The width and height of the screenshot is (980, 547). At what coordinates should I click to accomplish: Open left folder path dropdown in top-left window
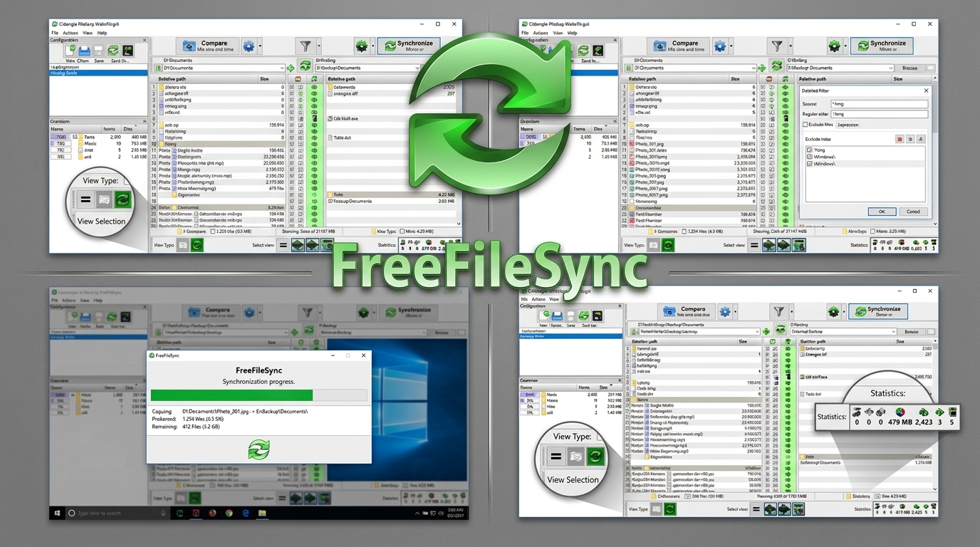[282, 68]
